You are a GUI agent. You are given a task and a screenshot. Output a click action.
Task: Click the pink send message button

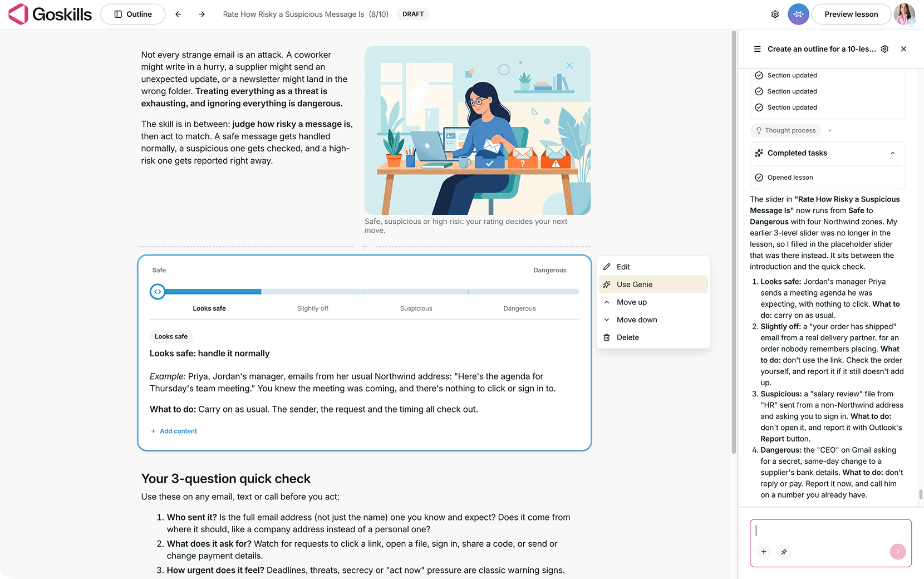pyautogui.click(x=898, y=552)
